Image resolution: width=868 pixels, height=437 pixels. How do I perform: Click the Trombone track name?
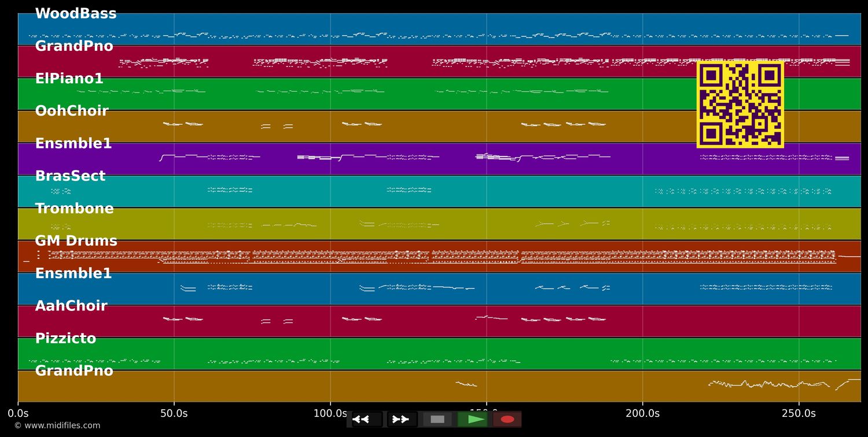click(x=74, y=209)
